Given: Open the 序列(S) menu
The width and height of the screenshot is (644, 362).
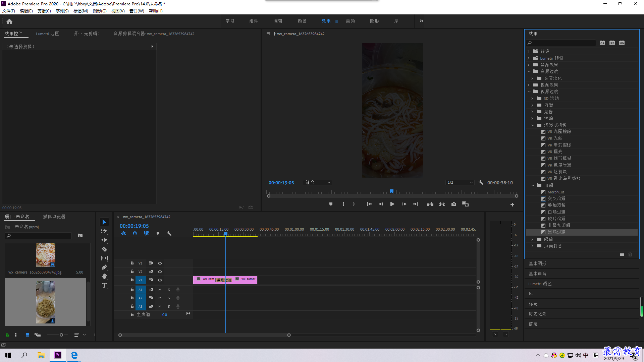Looking at the screenshot, I should (62, 11).
